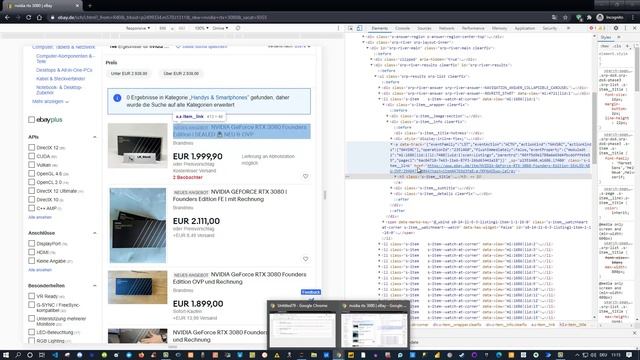Viewport: 640px width, 360px height.
Task: Select the Untitled79 Google Chrome taskbar preview
Action: tap(302, 325)
